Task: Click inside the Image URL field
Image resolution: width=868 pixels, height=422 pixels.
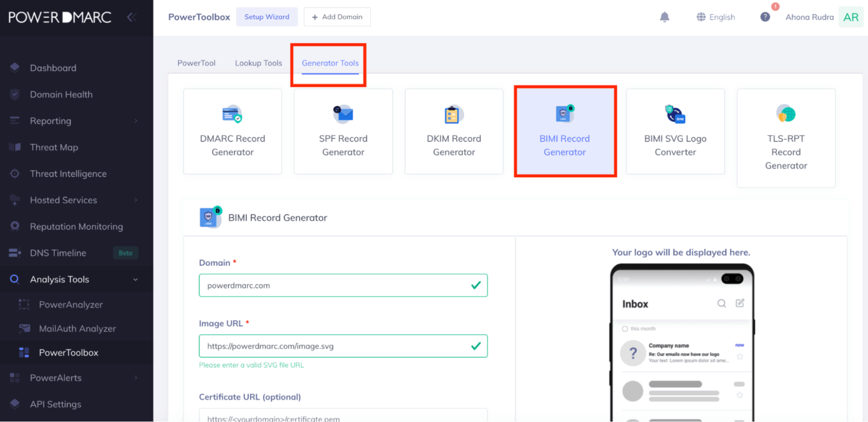Action: click(x=336, y=346)
